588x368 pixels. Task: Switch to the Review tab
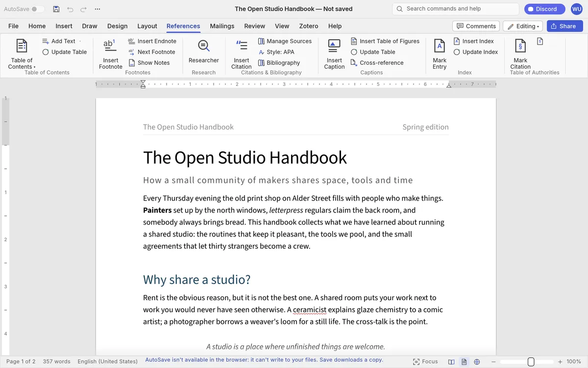[x=254, y=26]
